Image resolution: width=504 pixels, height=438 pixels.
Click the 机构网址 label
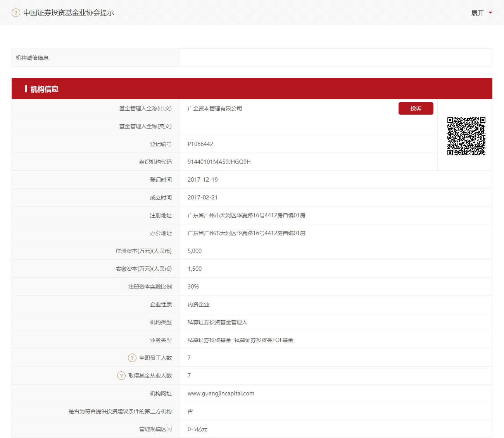coord(161,393)
